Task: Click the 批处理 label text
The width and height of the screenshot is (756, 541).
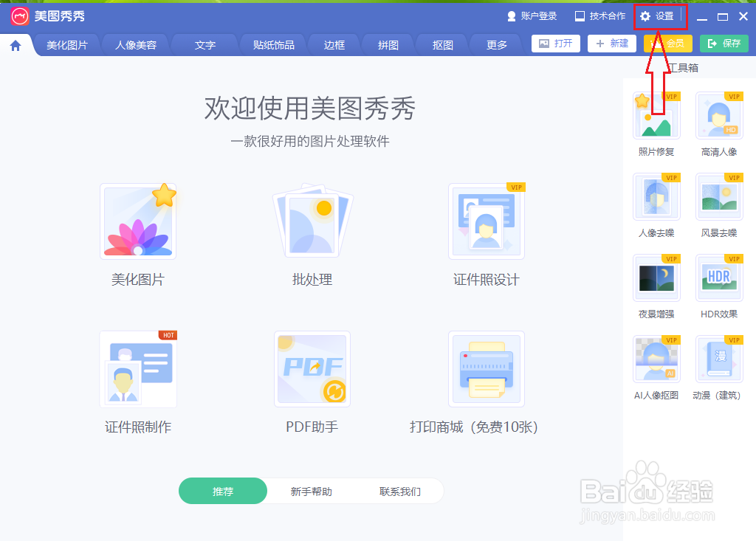Action: [312, 280]
